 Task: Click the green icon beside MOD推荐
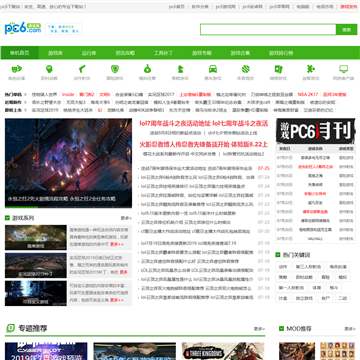[x=281, y=328]
